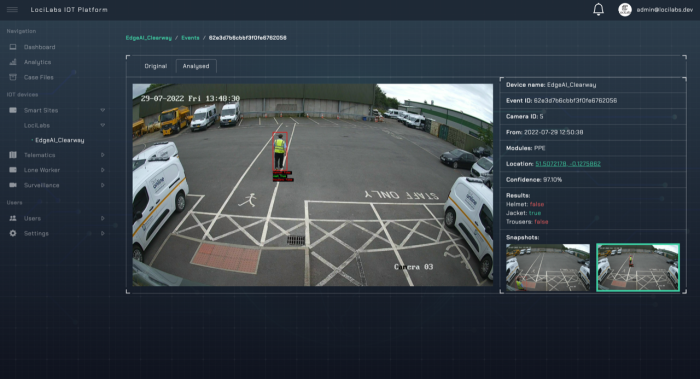Viewport: 700px width, 379px height.
Task: Click the From timestamp row
Action: (593, 132)
